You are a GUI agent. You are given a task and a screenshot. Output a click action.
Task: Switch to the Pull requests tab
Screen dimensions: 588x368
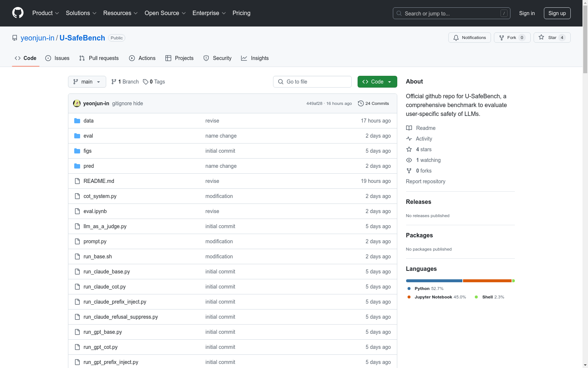(99, 58)
